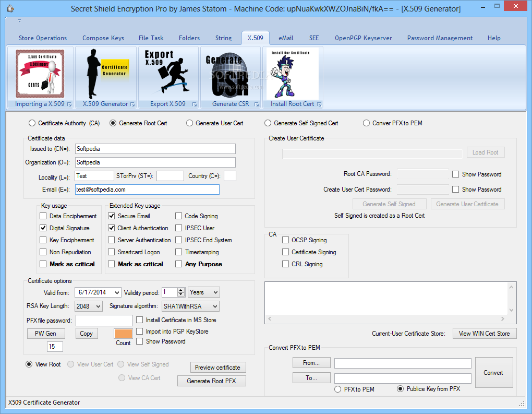Click the From... file button
Image resolution: width=532 pixels, height=414 pixels.
coord(311,363)
